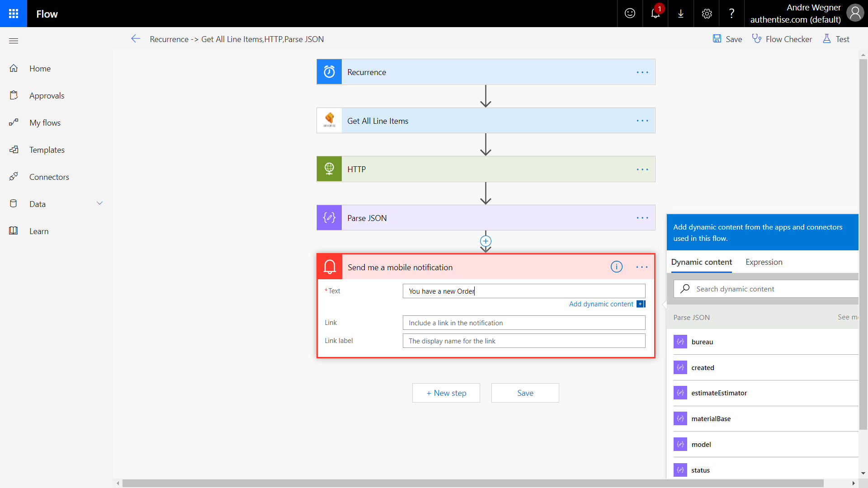Focus the notification Text input field
The height and width of the screenshot is (488, 868).
click(x=524, y=291)
